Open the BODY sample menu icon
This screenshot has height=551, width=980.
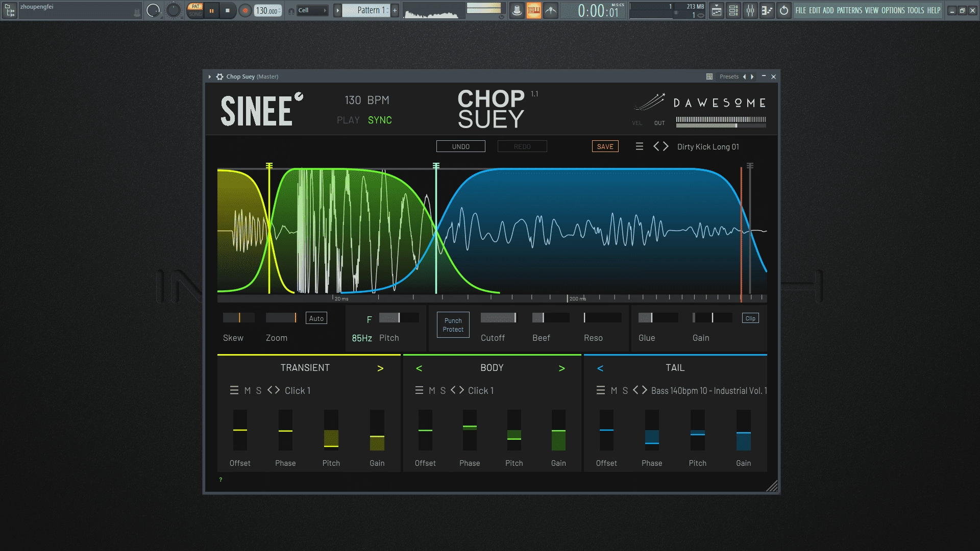419,390
